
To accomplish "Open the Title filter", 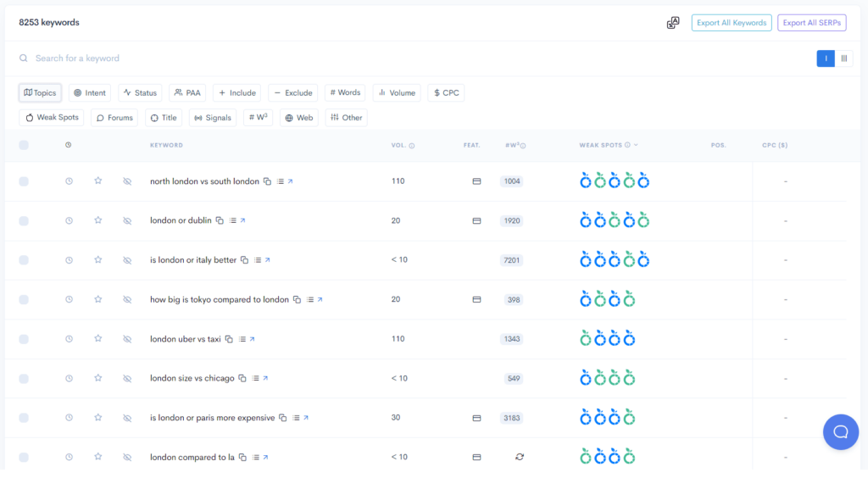I will click(164, 117).
